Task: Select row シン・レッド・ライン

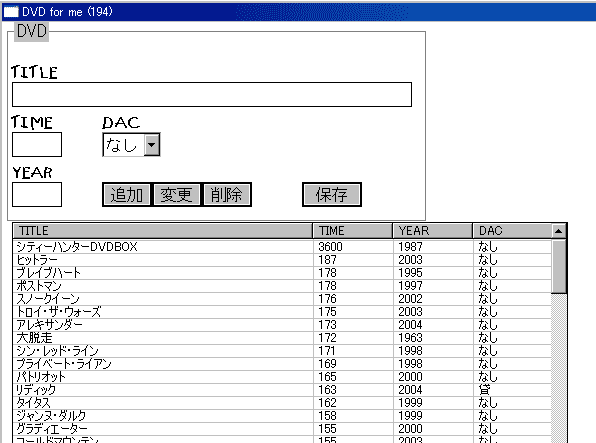Action: tap(282, 351)
